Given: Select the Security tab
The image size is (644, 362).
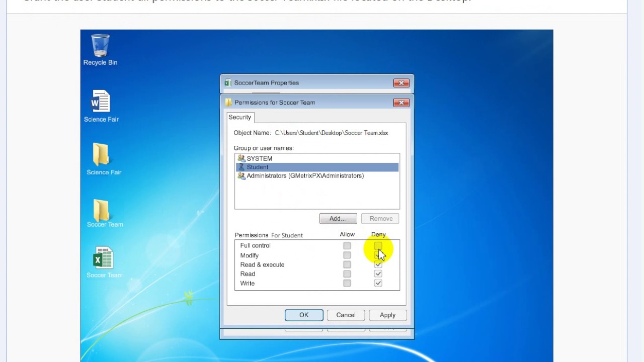Looking at the screenshot, I should coord(240,117).
